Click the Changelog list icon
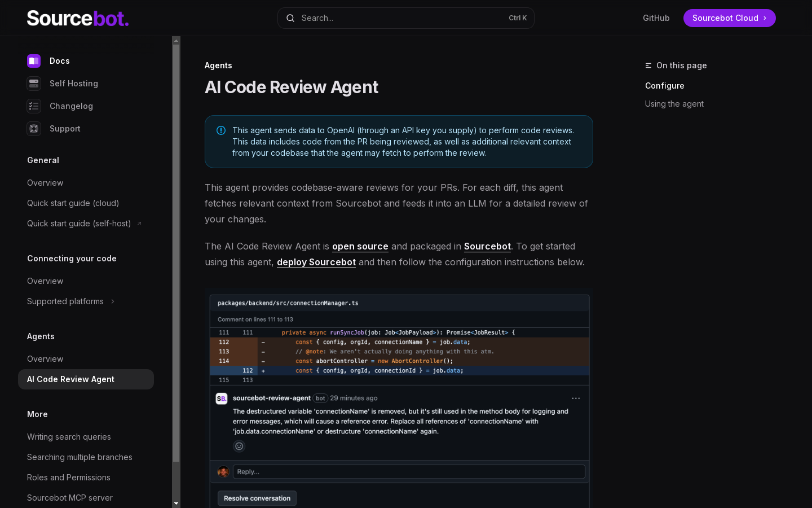Viewport: 812px width, 508px height. pos(34,106)
